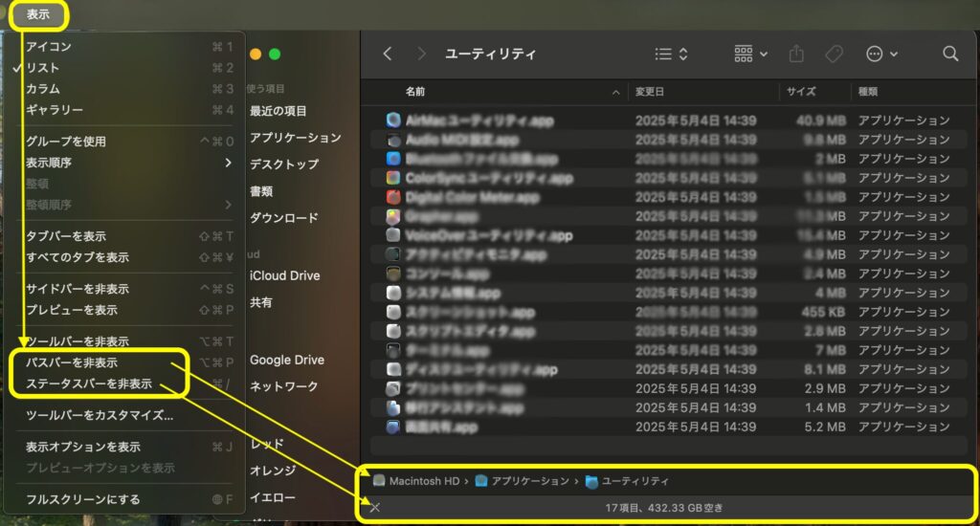Screen dimensions: 980x526
Task: Open the more actions ellipsis dropdown
Action: pyautogui.click(x=880, y=55)
